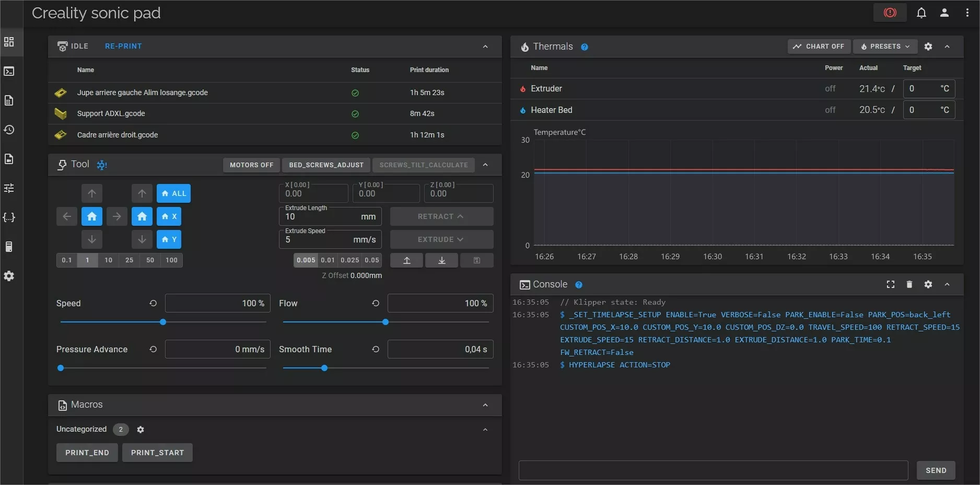The width and height of the screenshot is (980, 485).
Task: Collapse the Macros panel
Action: point(485,405)
